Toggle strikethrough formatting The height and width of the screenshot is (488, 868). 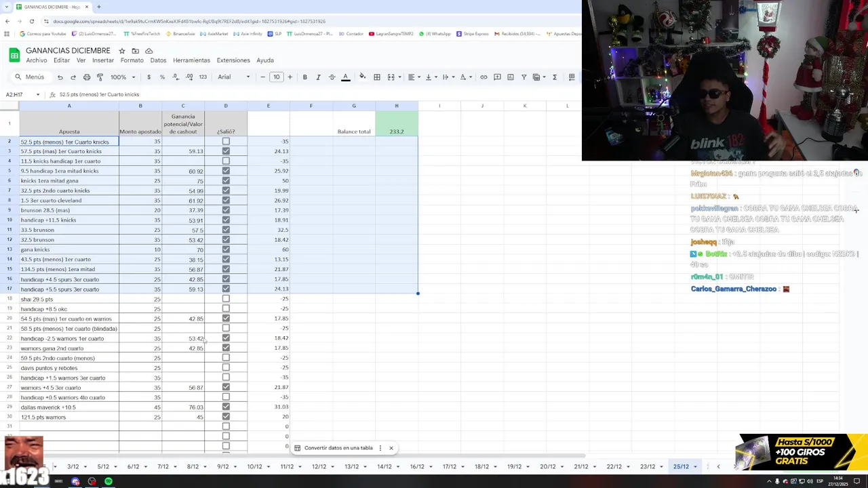(x=332, y=77)
